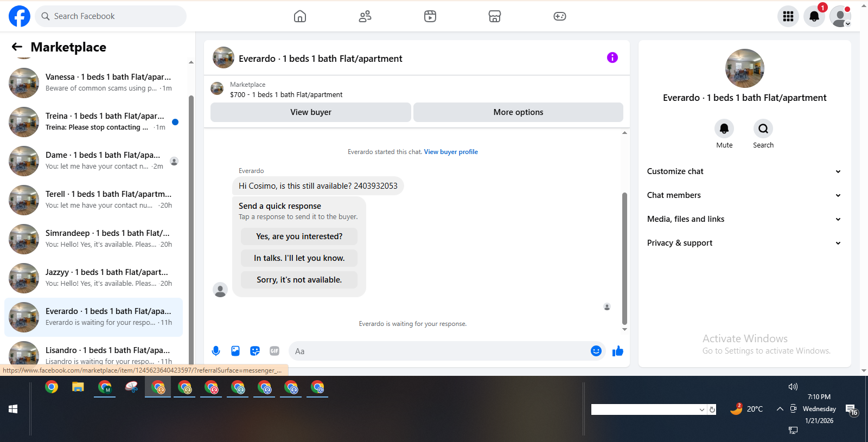The image size is (868, 442).
Task: Open the Treina conversation
Action: [93, 122]
